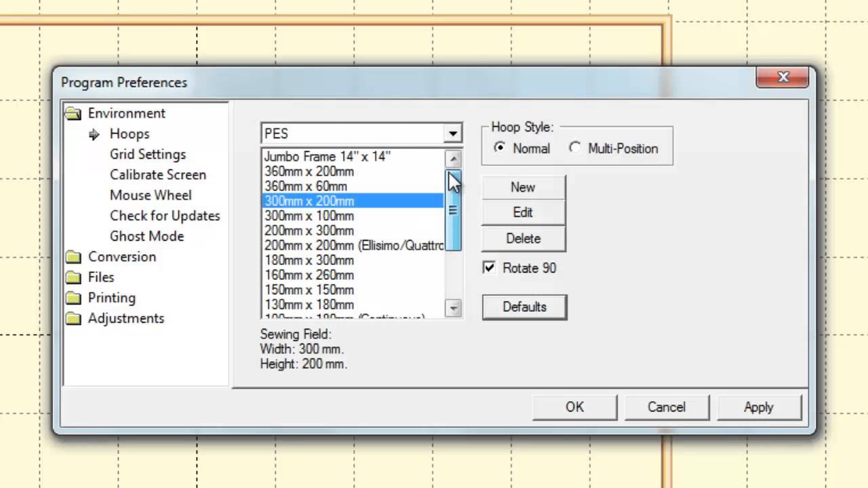
Task: Click the Printing folder icon
Action: tap(73, 298)
